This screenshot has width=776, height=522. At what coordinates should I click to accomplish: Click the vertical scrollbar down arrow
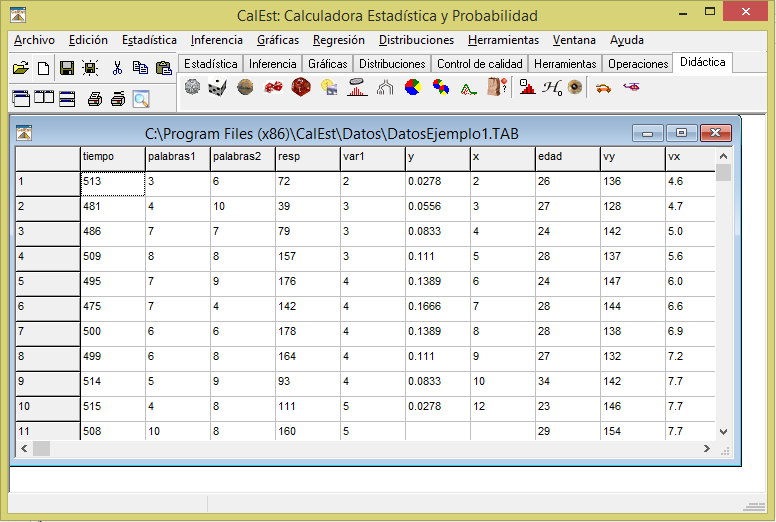coord(723,431)
